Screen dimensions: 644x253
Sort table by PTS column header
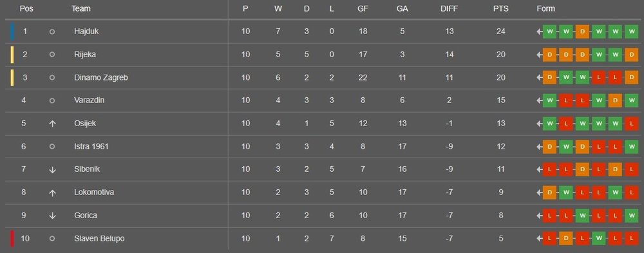500,8
